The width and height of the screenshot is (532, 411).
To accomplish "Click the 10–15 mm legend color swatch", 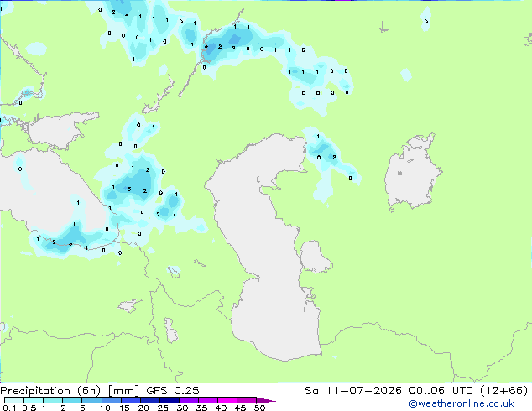I will coord(111,400).
